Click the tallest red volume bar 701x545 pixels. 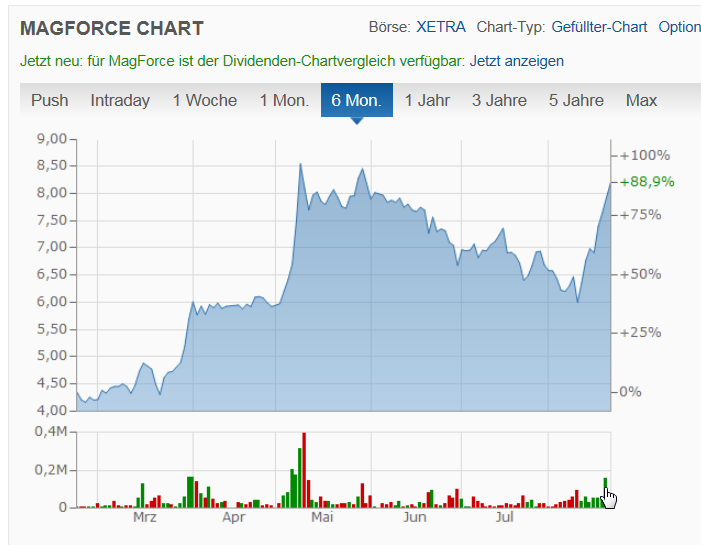304,470
